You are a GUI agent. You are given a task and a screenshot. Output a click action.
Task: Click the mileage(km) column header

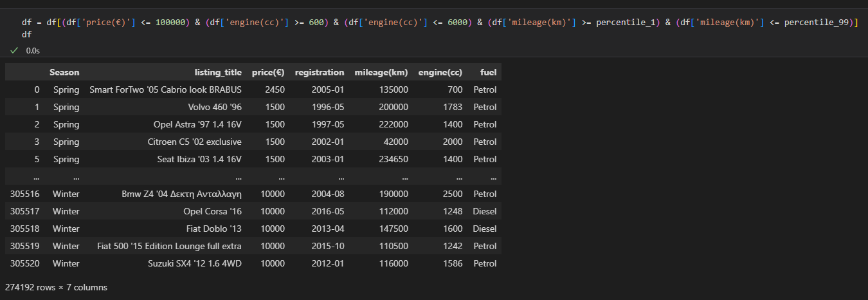point(381,72)
